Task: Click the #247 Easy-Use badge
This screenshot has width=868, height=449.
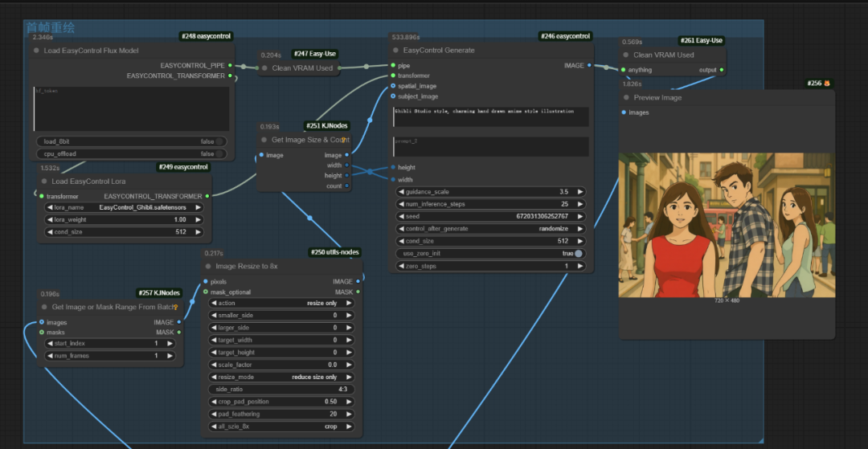Action: pos(315,54)
